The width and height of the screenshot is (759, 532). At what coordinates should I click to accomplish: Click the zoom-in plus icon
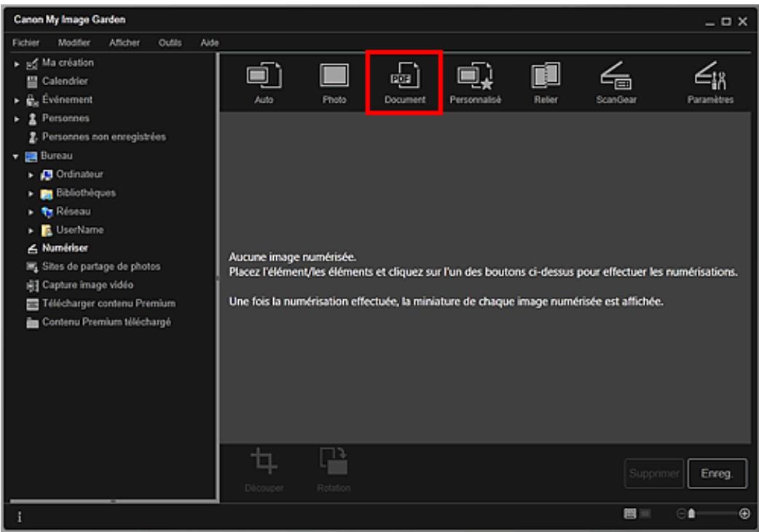tap(744, 514)
